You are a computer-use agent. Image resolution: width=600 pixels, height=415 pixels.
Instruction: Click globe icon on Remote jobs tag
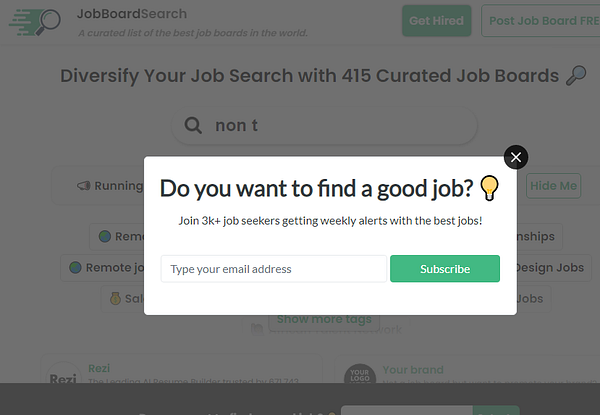click(x=76, y=268)
